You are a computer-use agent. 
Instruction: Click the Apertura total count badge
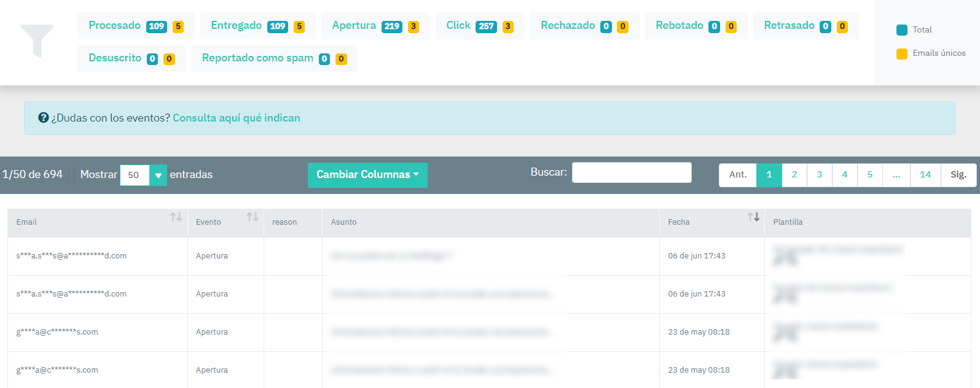pos(391,26)
